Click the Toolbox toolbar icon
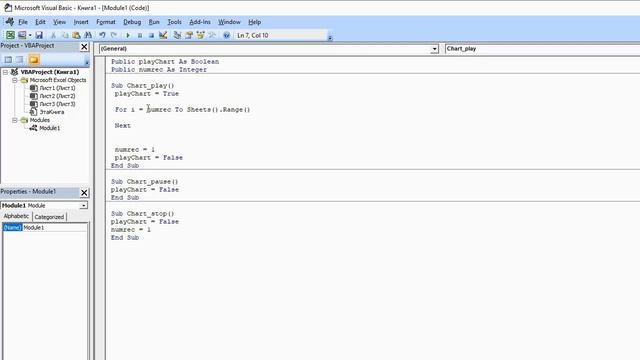 click(212, 36)
